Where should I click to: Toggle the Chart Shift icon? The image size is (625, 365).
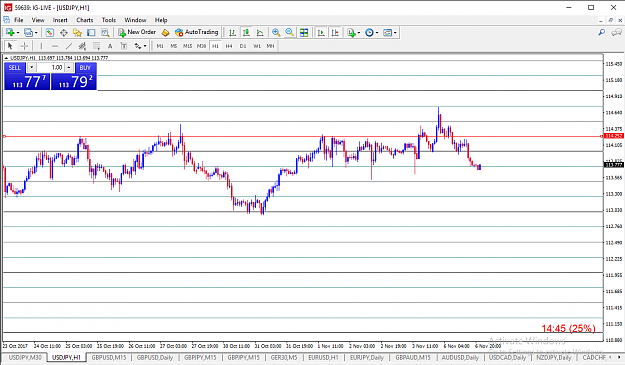coord(335,33)
